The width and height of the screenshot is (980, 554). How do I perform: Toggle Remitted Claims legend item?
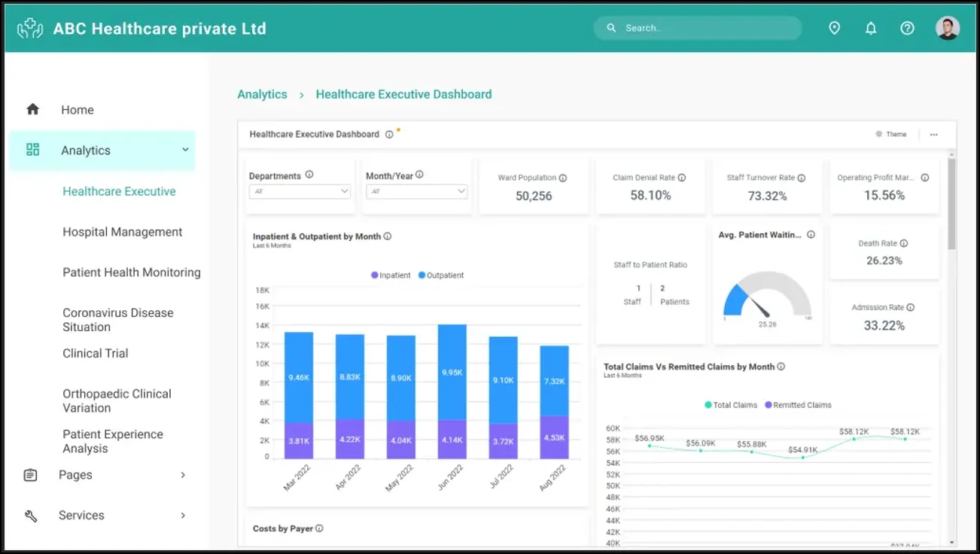point(798,405)
